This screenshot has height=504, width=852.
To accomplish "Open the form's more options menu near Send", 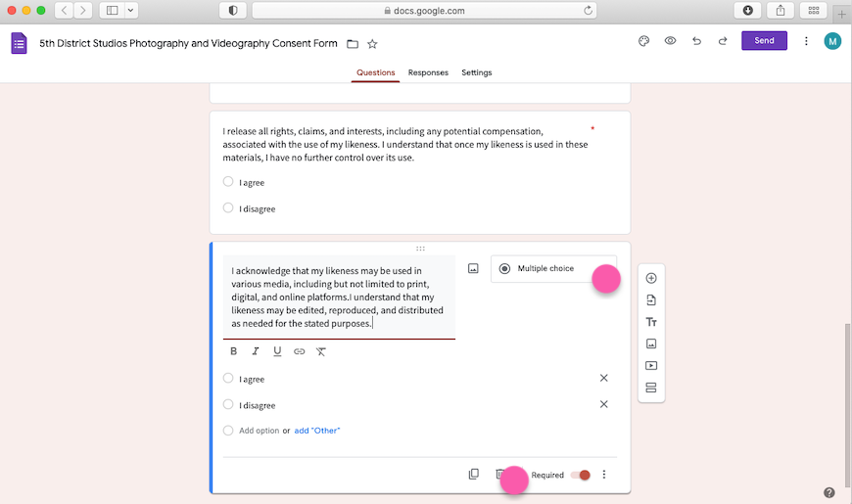I will 806,41.
